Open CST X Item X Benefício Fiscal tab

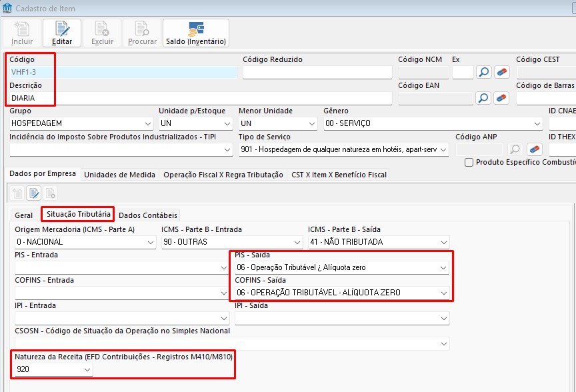pos(339,175)
